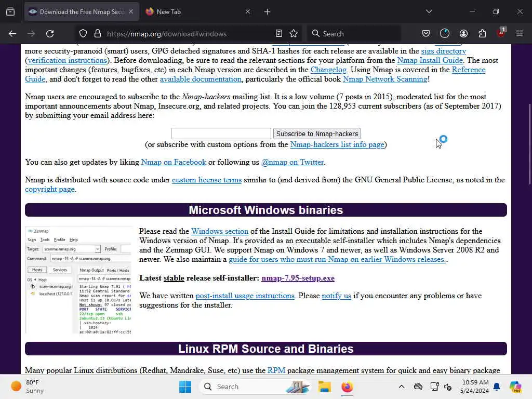
Task: Open Firefox application hamburger menu
Action: [x=520, y=34]
